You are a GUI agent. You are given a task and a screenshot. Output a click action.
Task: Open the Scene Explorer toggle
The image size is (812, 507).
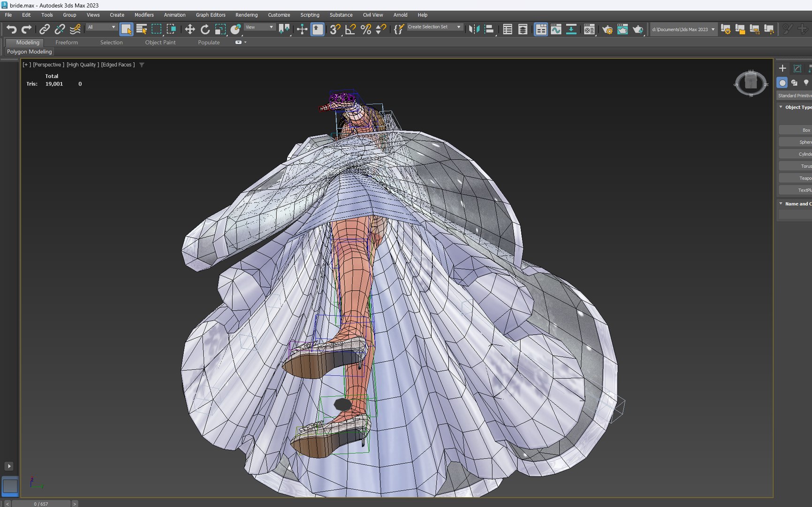point(508,30)
